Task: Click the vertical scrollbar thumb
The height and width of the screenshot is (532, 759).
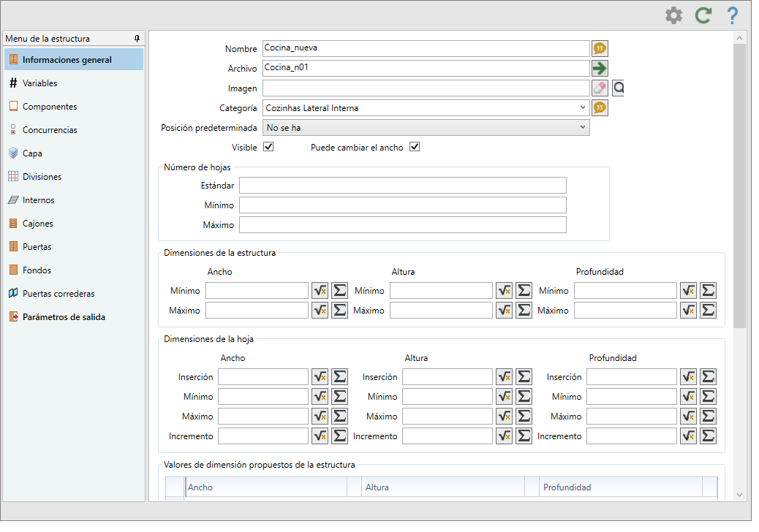Action: [x=739, y=186]
